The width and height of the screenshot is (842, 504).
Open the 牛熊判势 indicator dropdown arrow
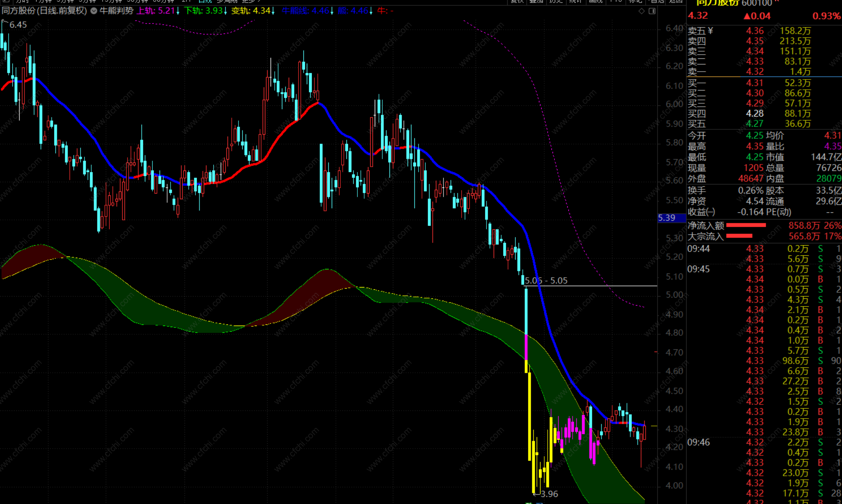[94, 11]
